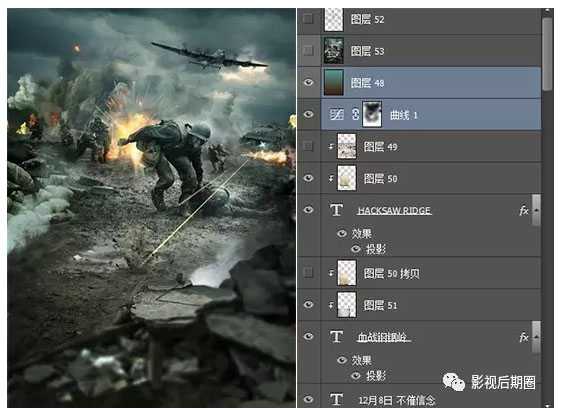Select the 图层 52 layer name
Image resolution: width=562 pixels, height=414 pixels.
pyautogui.click(x=367, y=19)
